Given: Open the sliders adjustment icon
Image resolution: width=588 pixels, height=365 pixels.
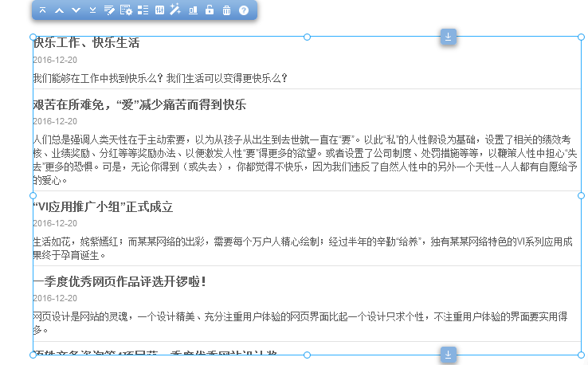Looking at the screenshot, I should click(159, 10).
